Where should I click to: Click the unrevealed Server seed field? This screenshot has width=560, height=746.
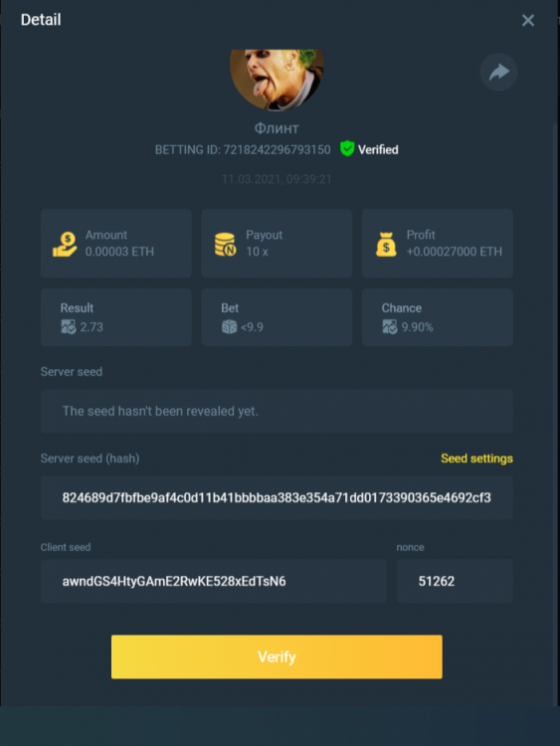277,411
